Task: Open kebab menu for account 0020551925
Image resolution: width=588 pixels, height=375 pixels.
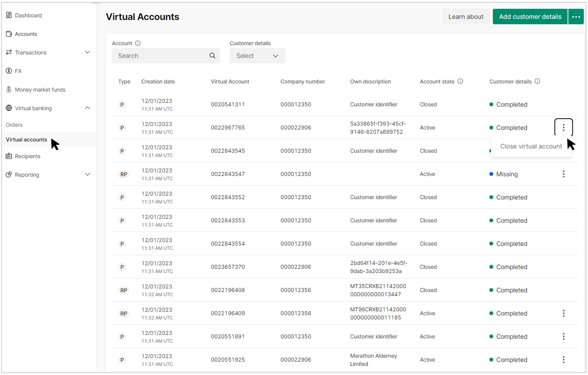Action: (563, 360)
